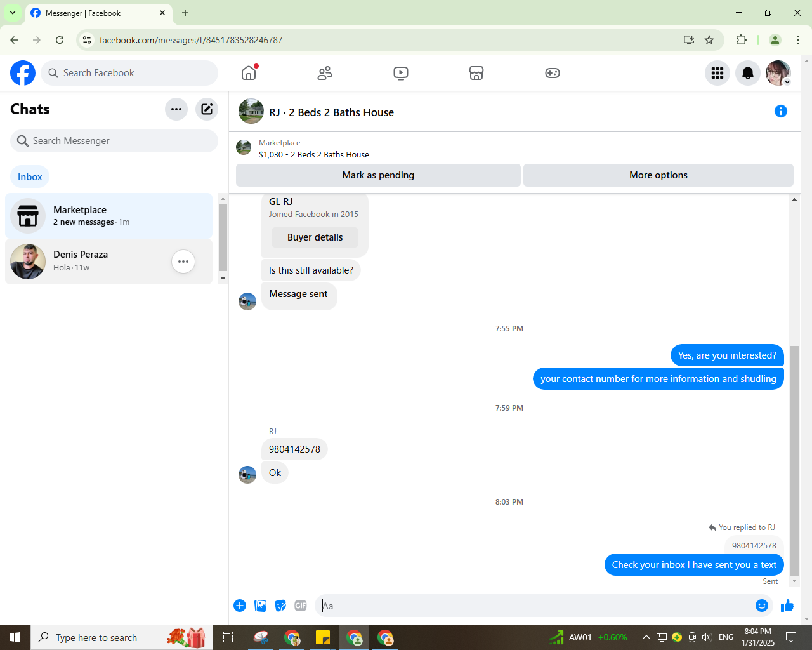812x650 pixels.
Task: Click the Mark as pending button
Action: pyautogui.click(x=378, y=175)
